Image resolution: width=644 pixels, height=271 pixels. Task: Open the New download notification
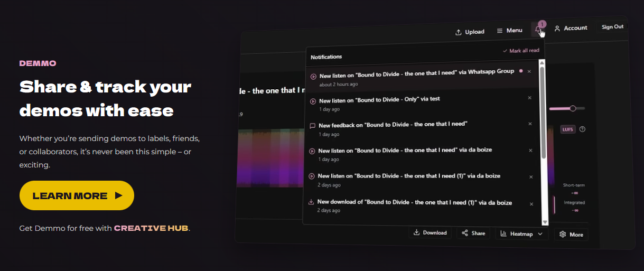pyautogui.click(x=423, y=205)
